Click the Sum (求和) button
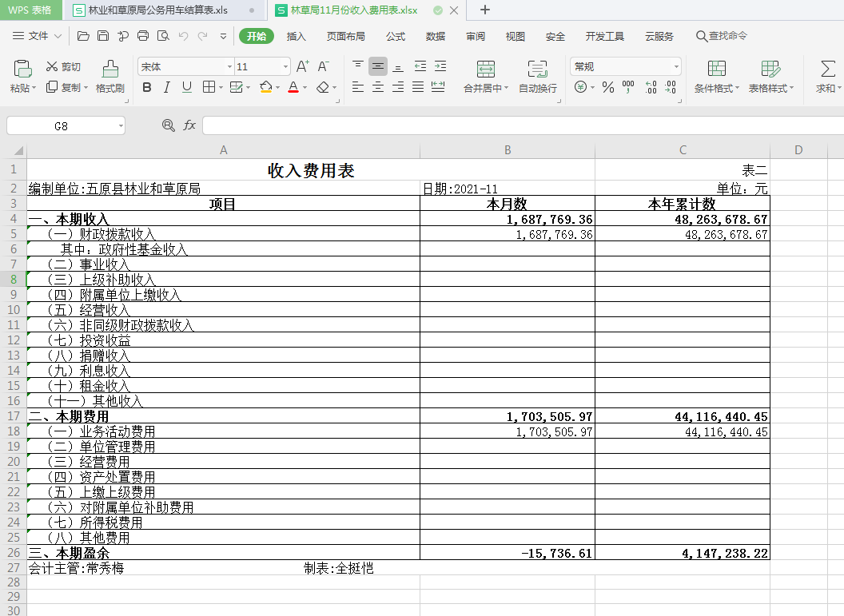844x616 pixels. pyautogui.click(x=828, y=77)
